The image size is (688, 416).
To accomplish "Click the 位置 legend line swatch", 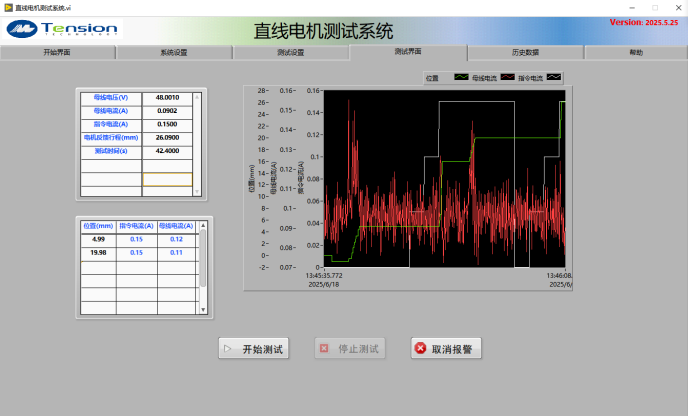I will (x=461, y=77).
